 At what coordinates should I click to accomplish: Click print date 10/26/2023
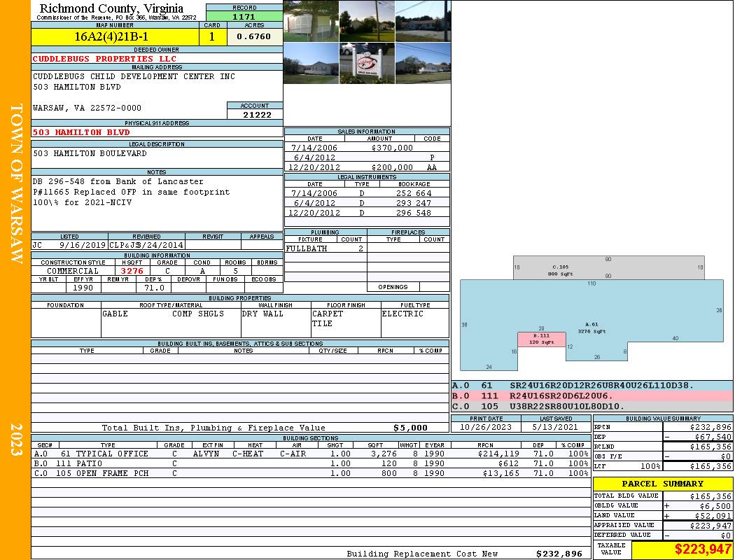(x=486, y=428)
